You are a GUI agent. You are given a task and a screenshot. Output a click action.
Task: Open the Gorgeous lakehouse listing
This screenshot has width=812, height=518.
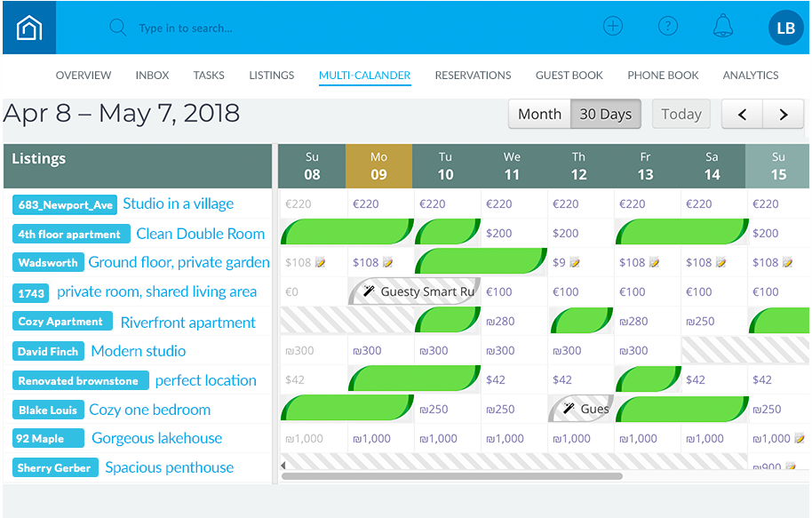pyautogui.click(x=156, y=438)
